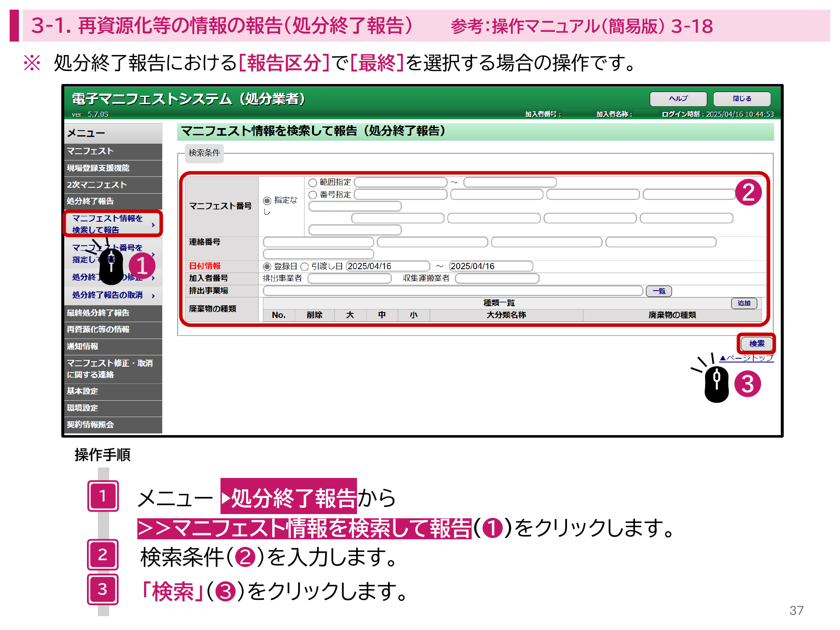
Task: Choose the 引渡し日 radio option
Action: pyautogui.click(x=304, y=267)
